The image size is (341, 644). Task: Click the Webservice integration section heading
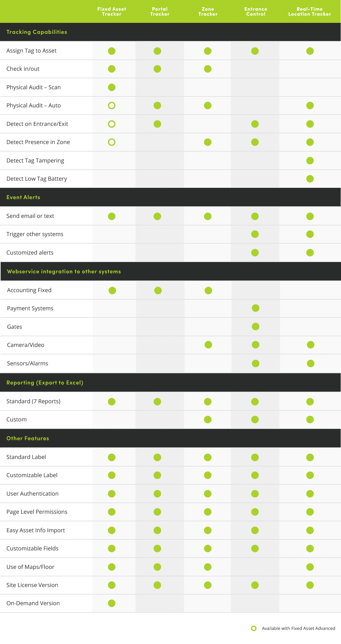(64, 271)
